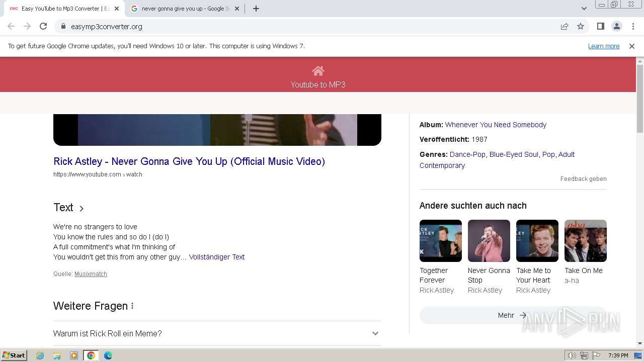
Task: Open a new tab with plus button
Action: pyautogui.click(x=256, y=9)
